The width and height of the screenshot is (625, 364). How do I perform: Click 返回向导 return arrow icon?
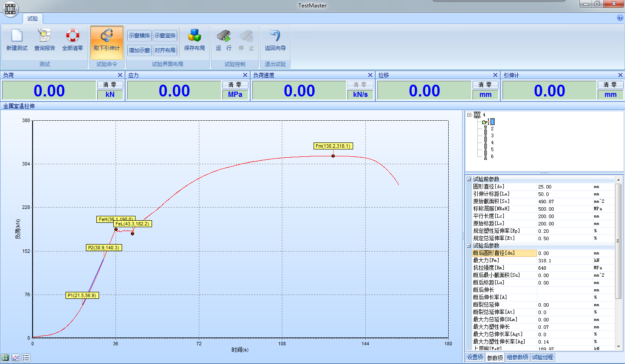click(x=275, y=36)
